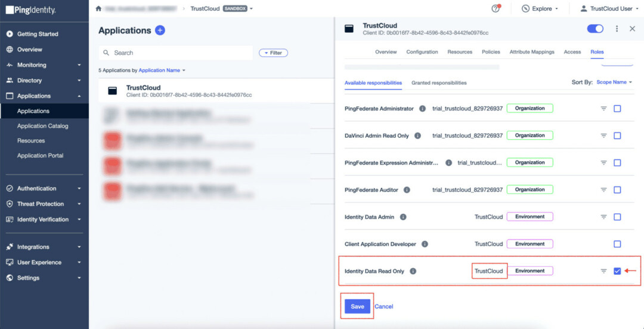This screenshot has height=329, width=644.
Task: Click filter lines icon in DaVinci Admin Read Only row
Action: pos(603,136)
